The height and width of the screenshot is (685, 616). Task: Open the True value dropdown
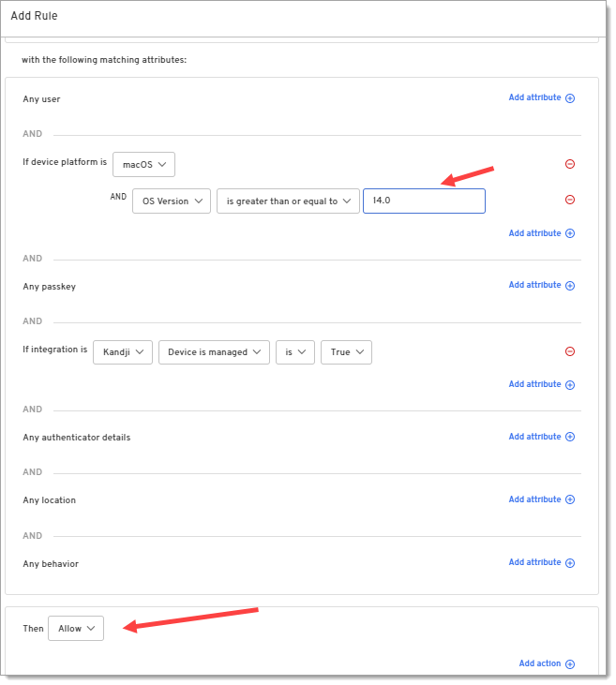coord(346,352)
